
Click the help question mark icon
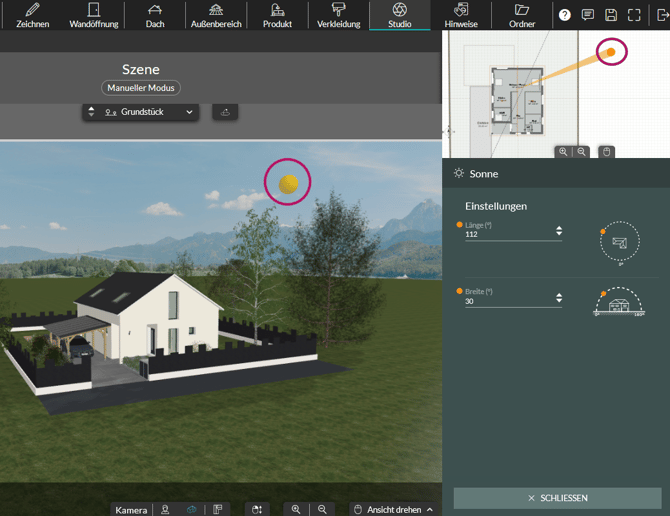click(564, 15)
